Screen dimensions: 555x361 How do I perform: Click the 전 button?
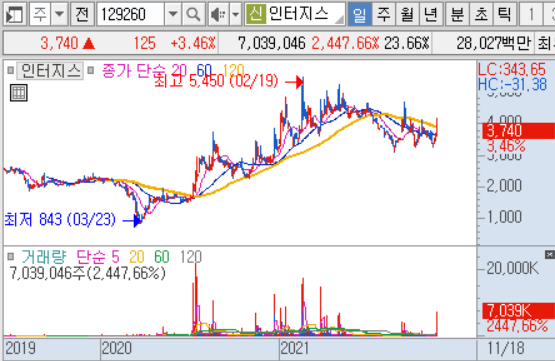[x=82, y=15]
